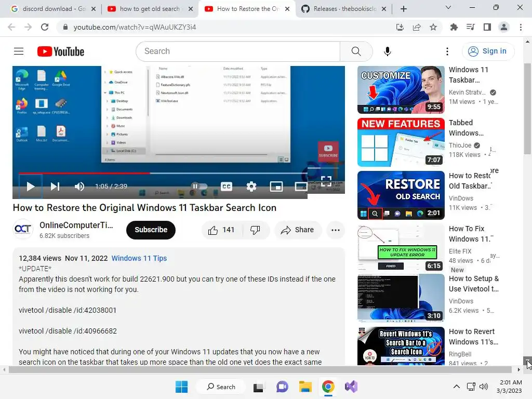This screenshot has height=399, width=532.
Task: Mute the video volume
Action: point(79,187)
